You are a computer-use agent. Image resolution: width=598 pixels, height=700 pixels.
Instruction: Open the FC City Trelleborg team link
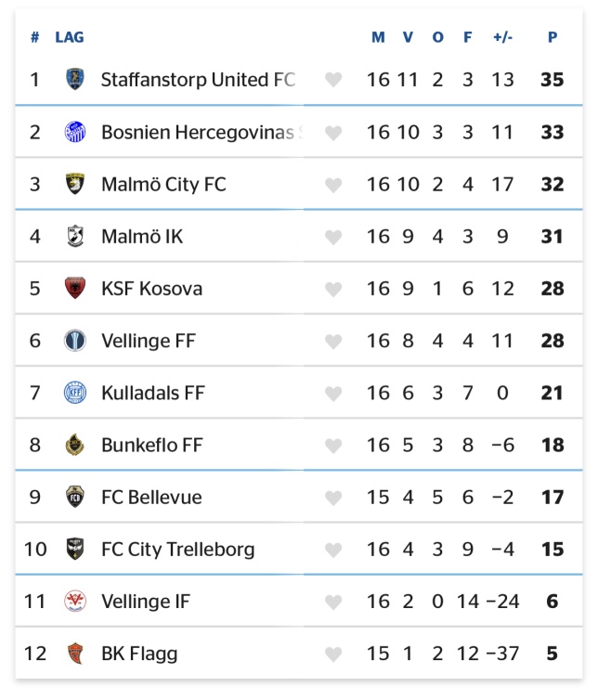coord(177,550)
